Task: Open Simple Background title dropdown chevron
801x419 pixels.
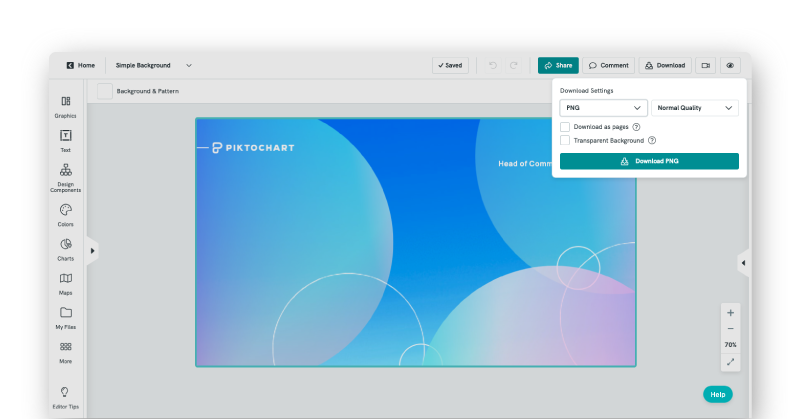Action: coord(189,65)
